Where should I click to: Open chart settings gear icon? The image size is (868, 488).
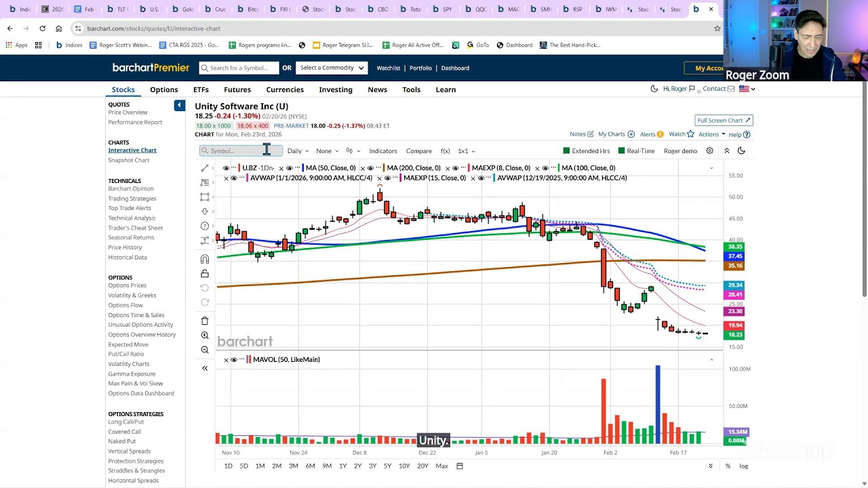point(710,150)
